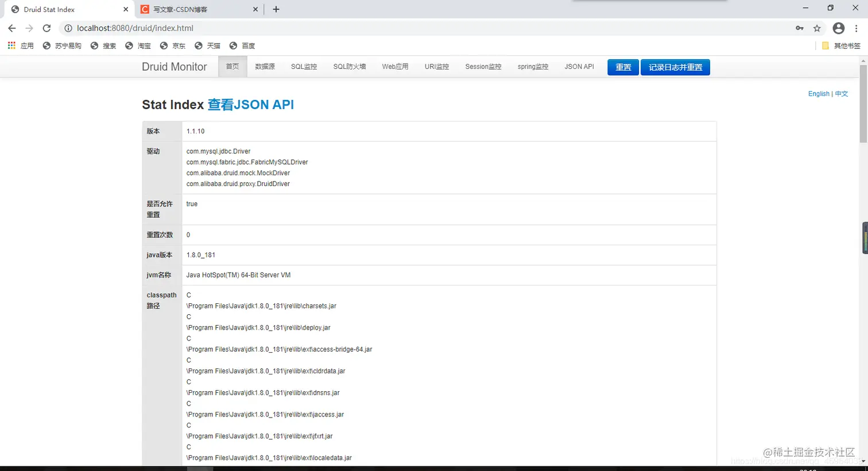The width and height of the screenshot is (868, 471).
Task: Click the 记录日志并重置 button
Action: [x=675, y=67]
